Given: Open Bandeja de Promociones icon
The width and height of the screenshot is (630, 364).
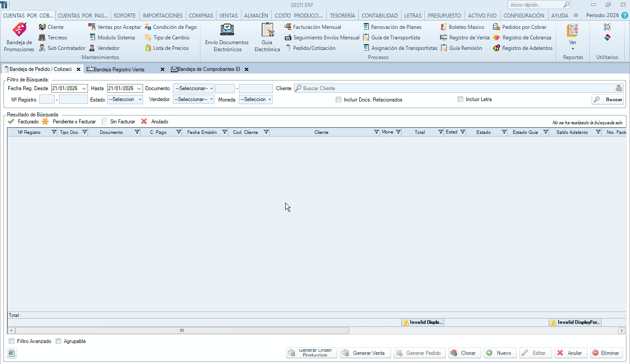Looking at the screenshot, I should point(19,30).
